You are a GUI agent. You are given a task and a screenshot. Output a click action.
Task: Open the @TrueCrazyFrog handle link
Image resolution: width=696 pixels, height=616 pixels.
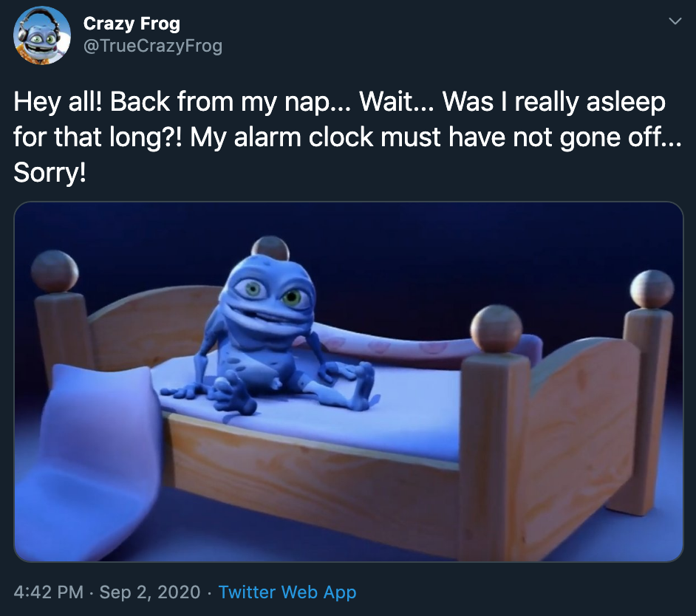[153, 47]
